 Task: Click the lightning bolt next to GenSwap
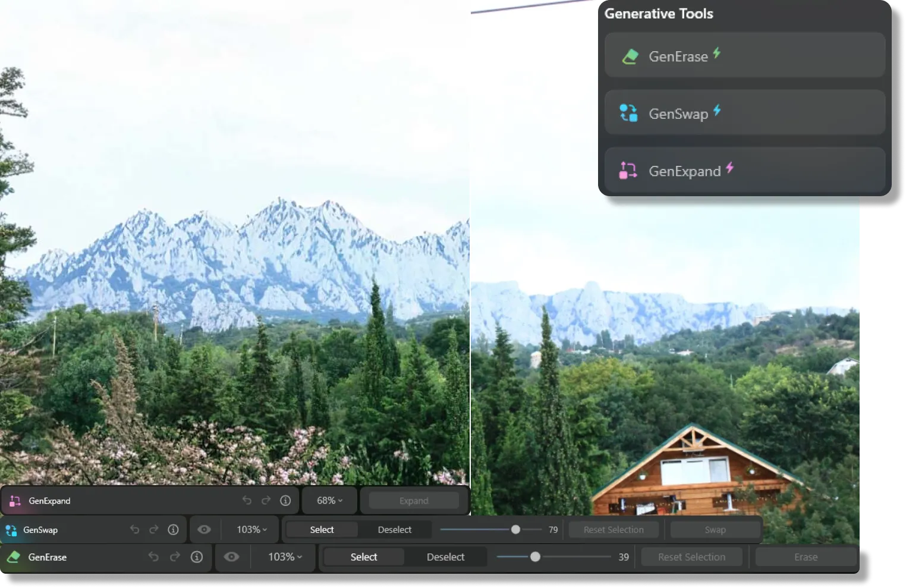(717, 109)
